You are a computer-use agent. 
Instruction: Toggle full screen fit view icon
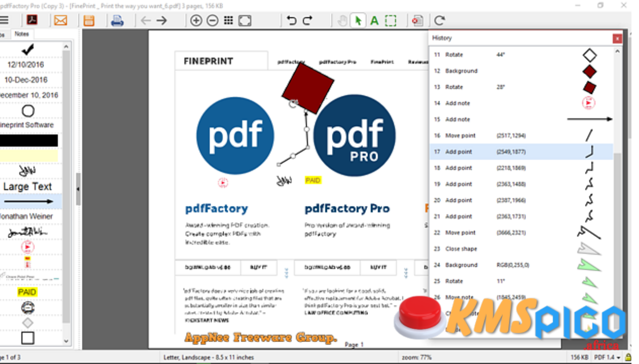click(x=245, y=20)
